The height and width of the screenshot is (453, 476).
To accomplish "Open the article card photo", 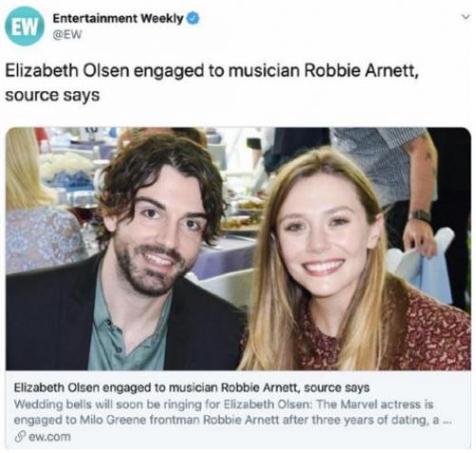I will pyautogui.click(x=238, y=248).
